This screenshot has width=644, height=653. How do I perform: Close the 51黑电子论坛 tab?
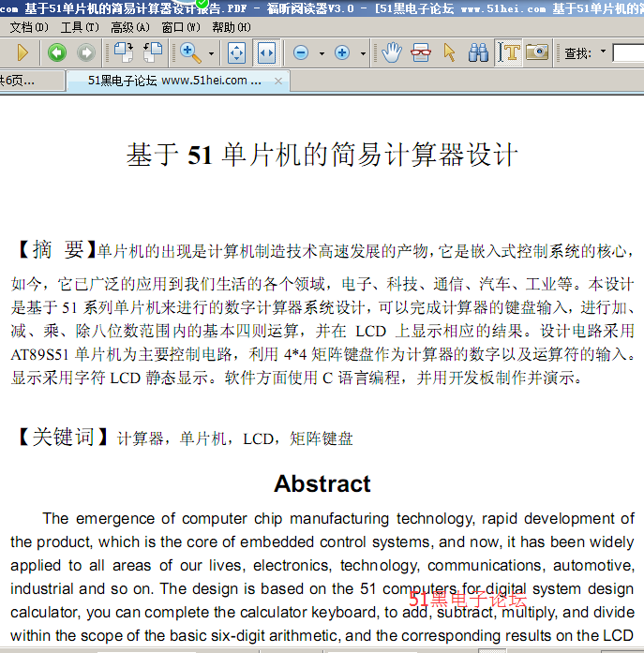[278, 81]
